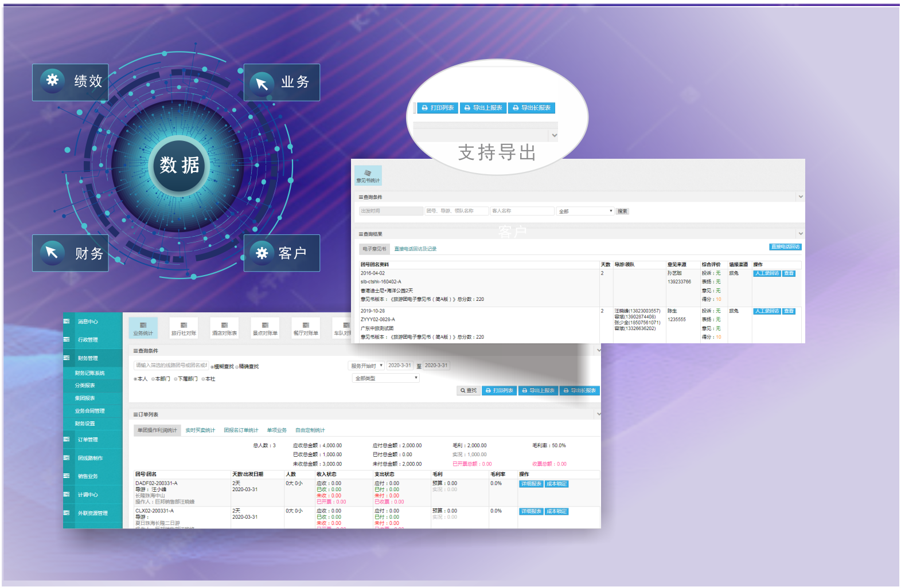Open the 旅行社对账 toolbar icon
The width and height of the screenshot is (901, 588).
184,328
